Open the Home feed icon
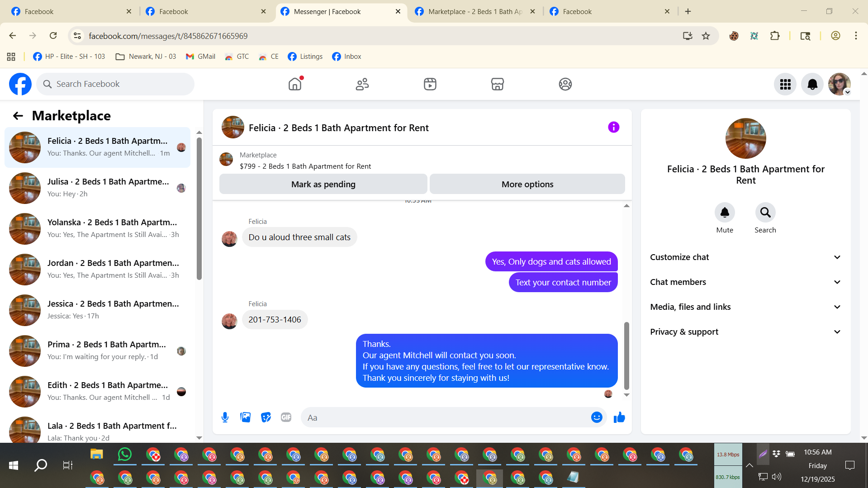The height and width of the screenshot is (488, 868). (x=295, y=84)
